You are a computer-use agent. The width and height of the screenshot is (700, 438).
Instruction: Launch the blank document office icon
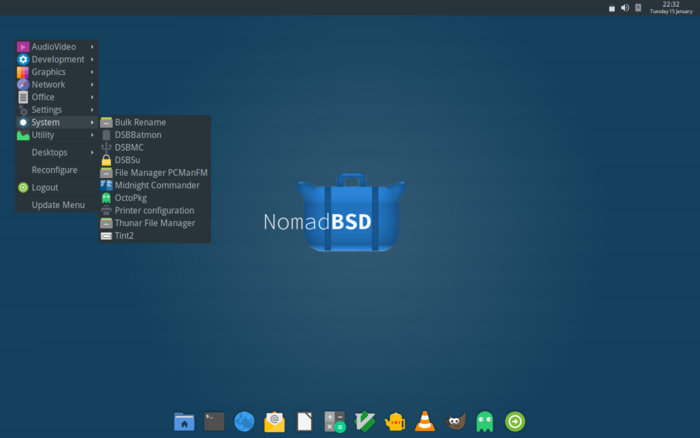tap(304, 421)
